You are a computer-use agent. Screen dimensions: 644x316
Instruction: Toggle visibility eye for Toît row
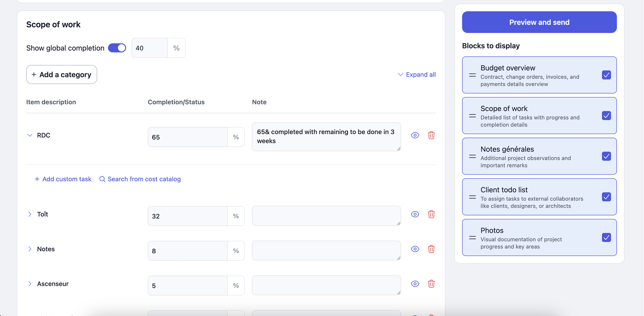(415, 214)
